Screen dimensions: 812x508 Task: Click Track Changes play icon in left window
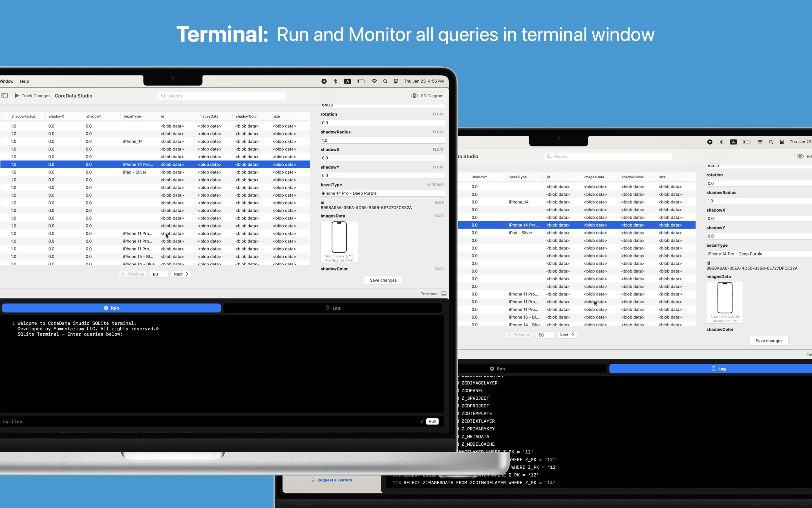click(17, 96)
